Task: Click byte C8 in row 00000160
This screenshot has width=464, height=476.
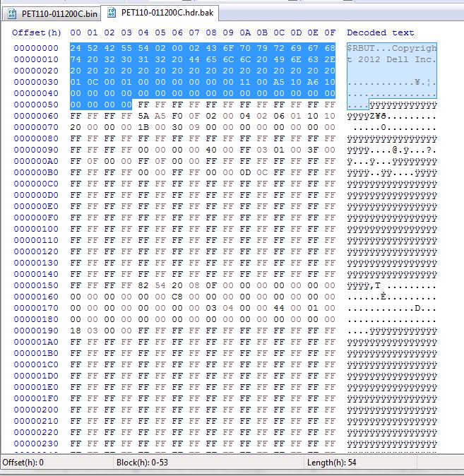Action: [x=177, y=297]
